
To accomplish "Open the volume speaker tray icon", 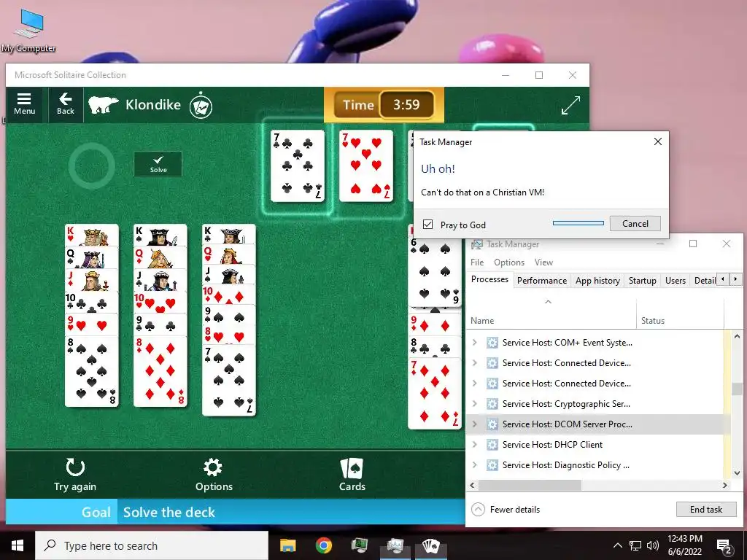I will 653,545.
